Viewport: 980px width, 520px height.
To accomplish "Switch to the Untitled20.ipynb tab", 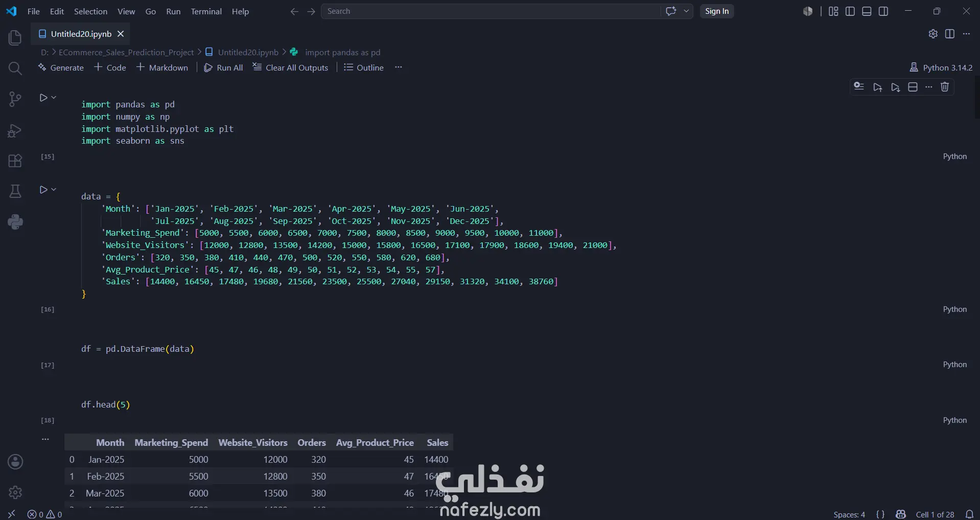I will pyautogui.click(x=81, y=34).
